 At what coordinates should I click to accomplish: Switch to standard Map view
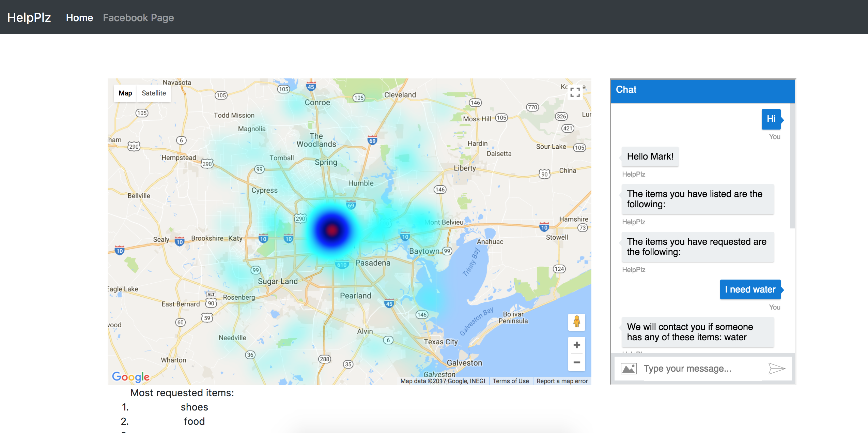click(125, 93)
